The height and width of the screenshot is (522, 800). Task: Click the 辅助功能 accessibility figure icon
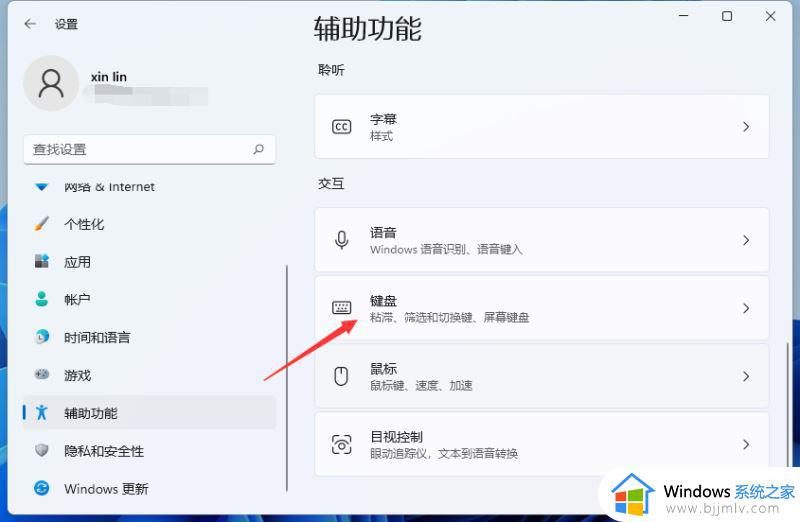(42, 412)
